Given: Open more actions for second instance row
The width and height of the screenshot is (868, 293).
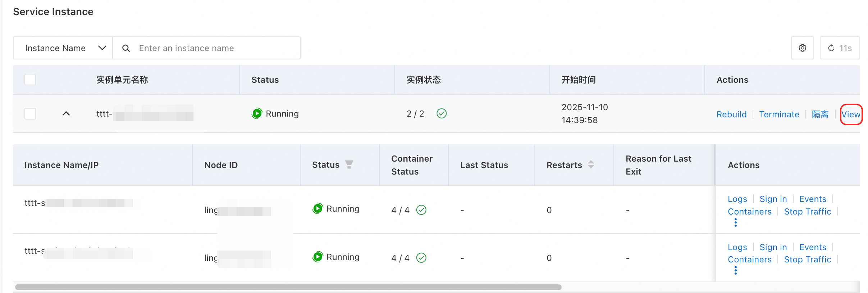Looking at the screenshot, I should 736,271.
